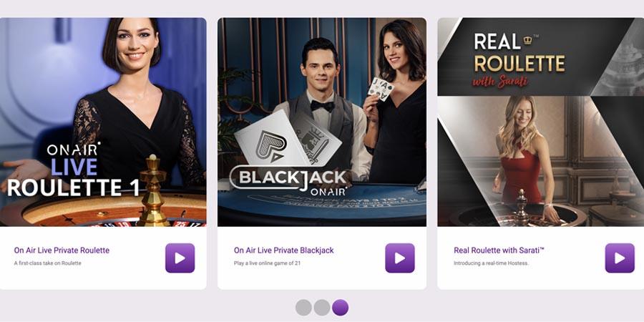
Task: Select the second carousel page dot
Action: 322,308
